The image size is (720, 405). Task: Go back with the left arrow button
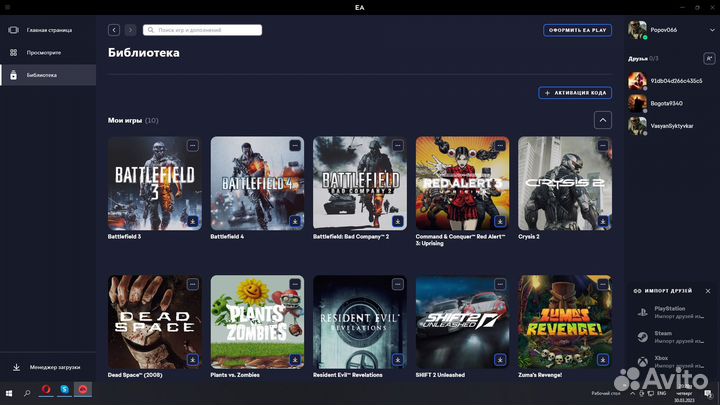click(114, 30)
